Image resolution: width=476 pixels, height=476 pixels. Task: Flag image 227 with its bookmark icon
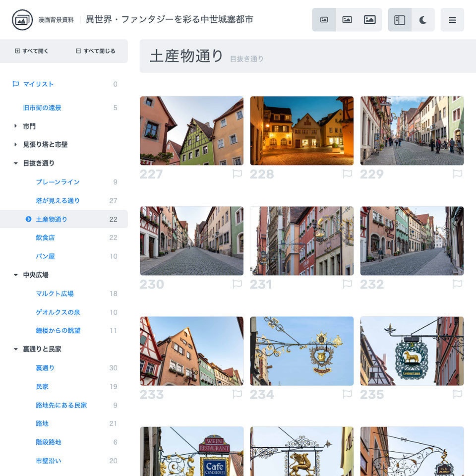click(238, 174)
